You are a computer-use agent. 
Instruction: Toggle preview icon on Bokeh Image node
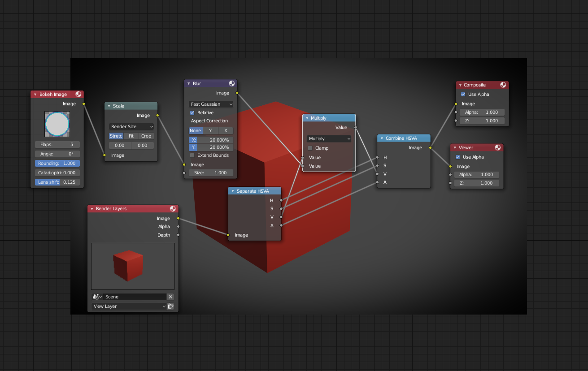pos(78,94)
